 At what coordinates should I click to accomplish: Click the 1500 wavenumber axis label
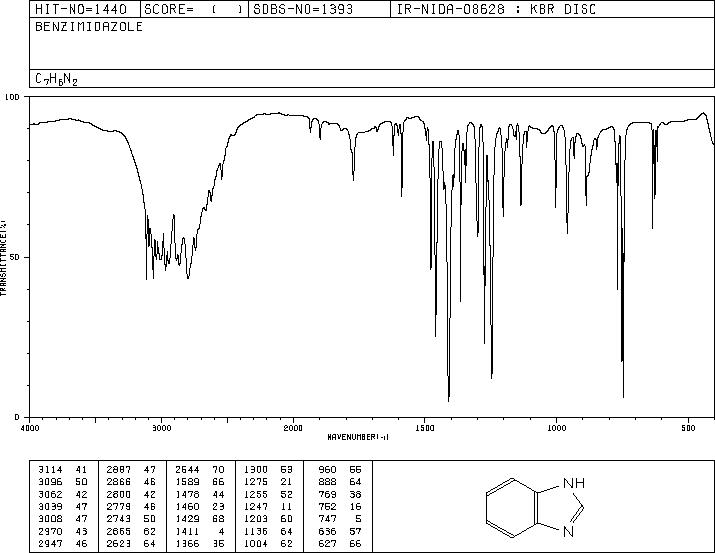425,428
